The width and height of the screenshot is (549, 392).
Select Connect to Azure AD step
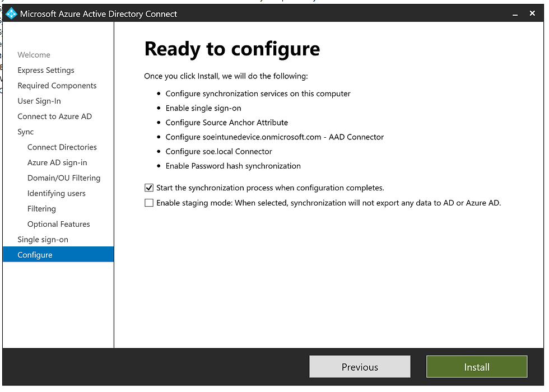55,116
